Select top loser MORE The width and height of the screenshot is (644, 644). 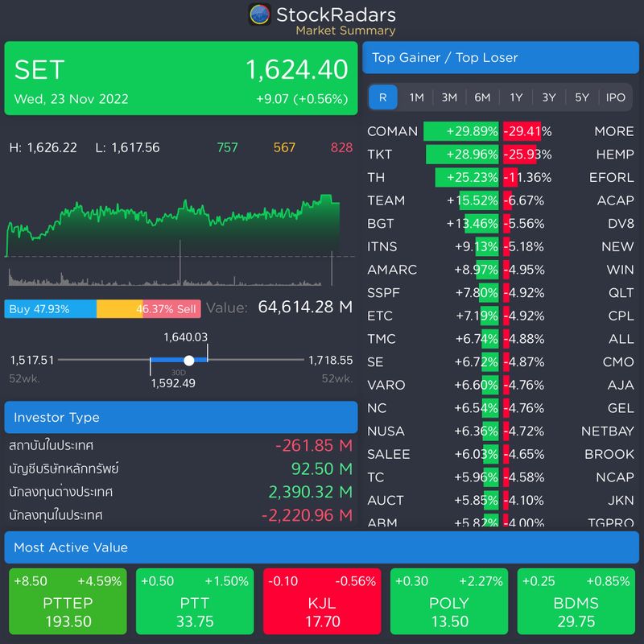point(614,131)
